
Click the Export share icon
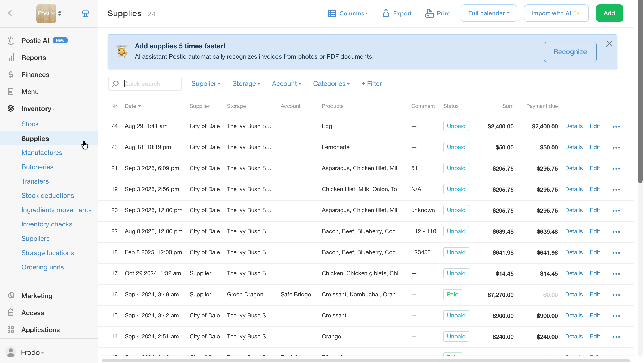coord(386,13)
